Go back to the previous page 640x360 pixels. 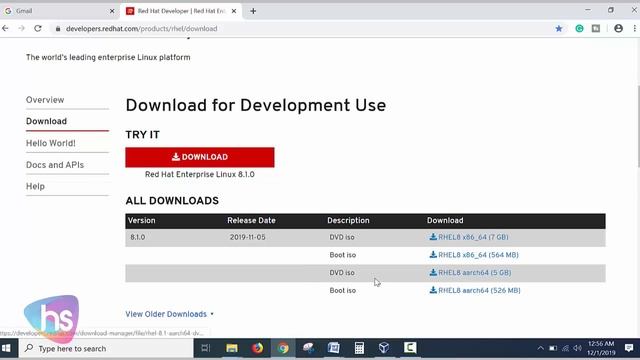pyautogui.click(x=5, y=29)
